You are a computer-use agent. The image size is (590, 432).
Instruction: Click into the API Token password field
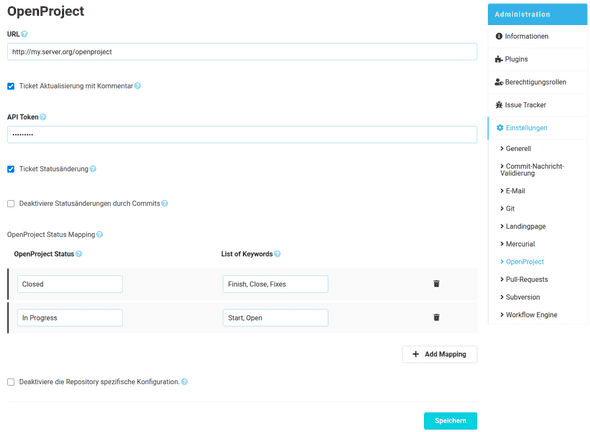242,135
